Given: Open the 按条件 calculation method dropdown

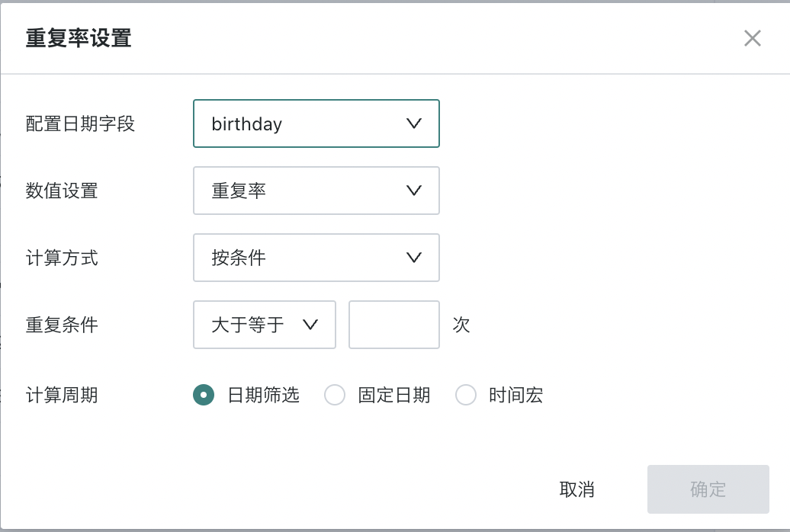Looking at the screenshot, I should click(x=316, y=258).
